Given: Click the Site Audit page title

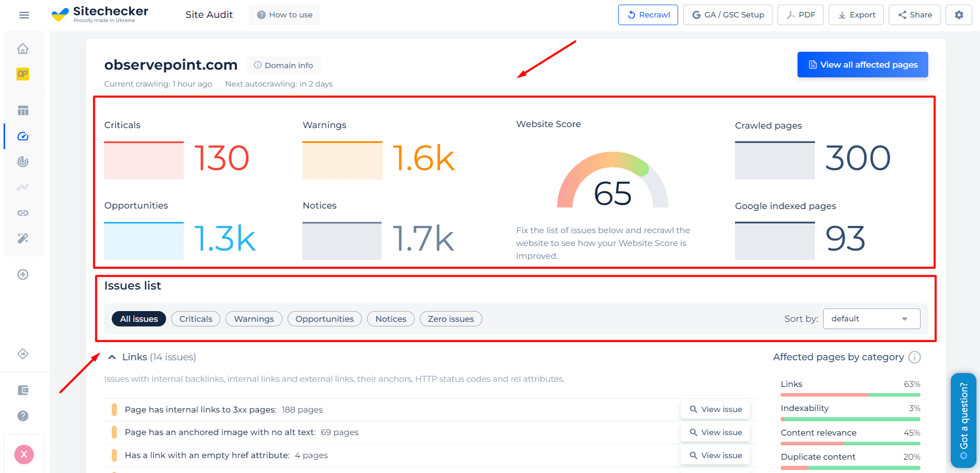Looking at the screenshot, I should [x=209, y=15].
